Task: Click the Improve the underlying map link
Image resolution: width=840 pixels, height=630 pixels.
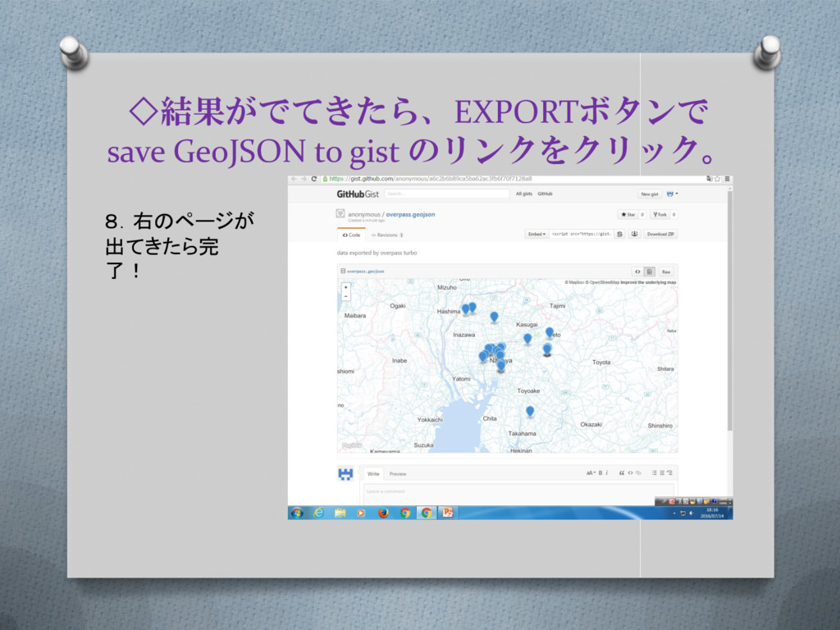Action: click(x=648, y=282)
